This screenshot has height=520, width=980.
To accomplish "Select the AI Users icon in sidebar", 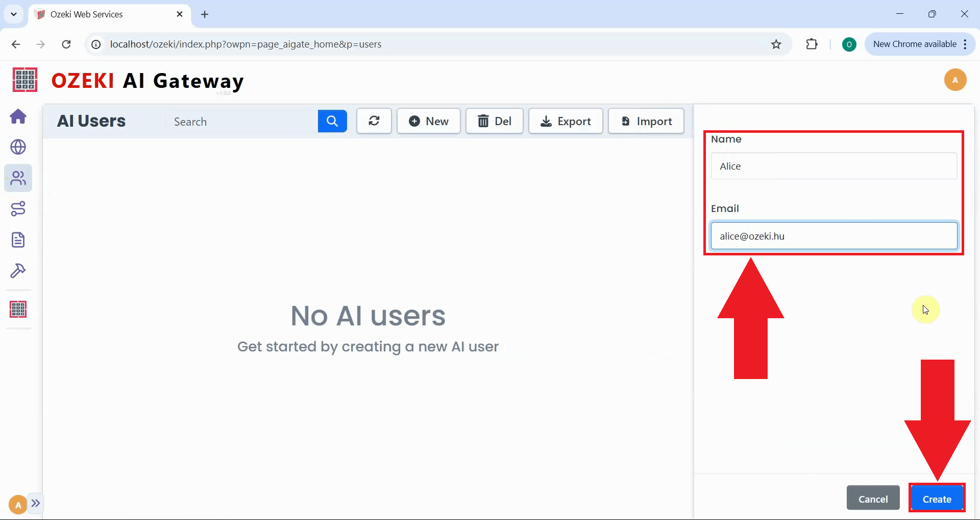I will [x=18, y=178].
